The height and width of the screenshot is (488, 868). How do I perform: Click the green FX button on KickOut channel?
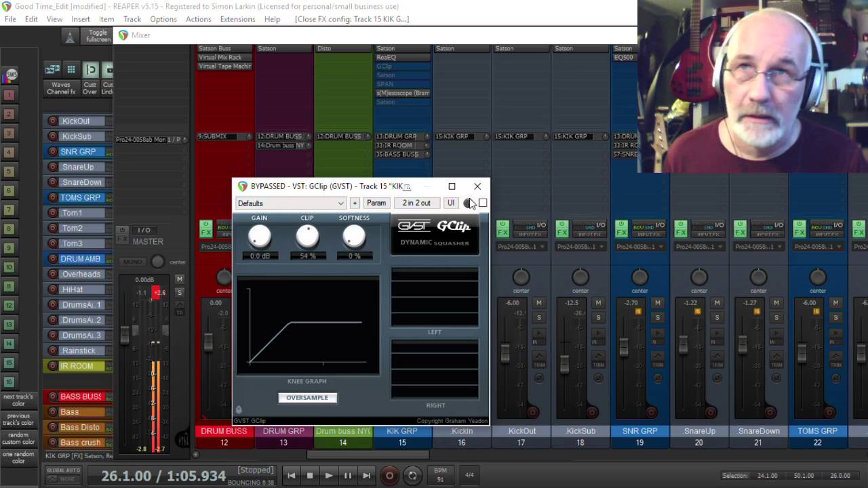click(502, 229)
